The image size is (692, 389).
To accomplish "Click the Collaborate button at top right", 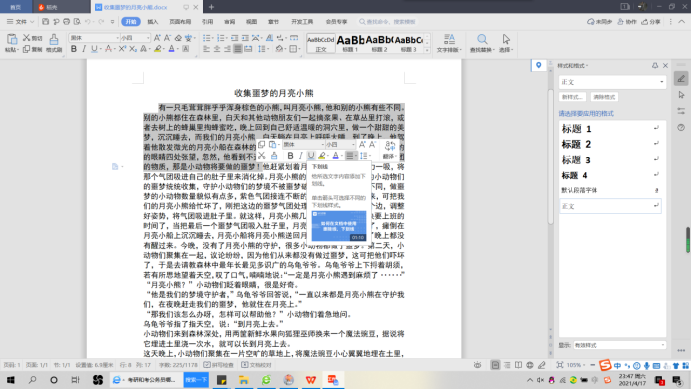I will (x=627, y=22).
